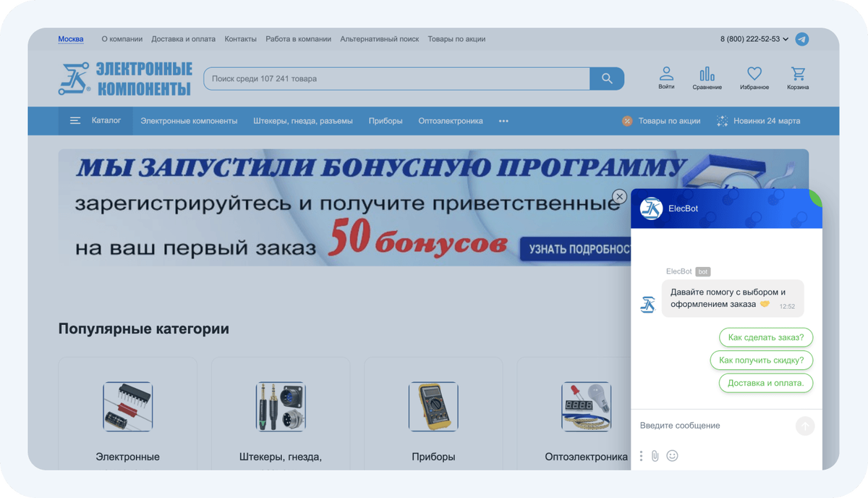Expand the phone number dropdown chevron

coord(784,39)
